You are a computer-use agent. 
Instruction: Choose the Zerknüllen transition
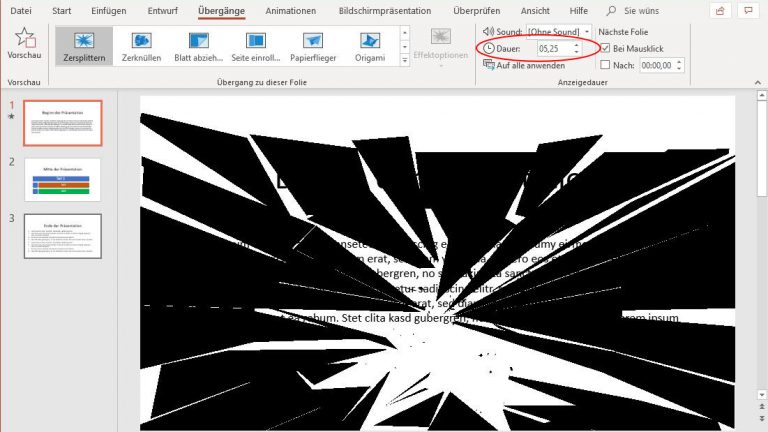click(141, 47)
